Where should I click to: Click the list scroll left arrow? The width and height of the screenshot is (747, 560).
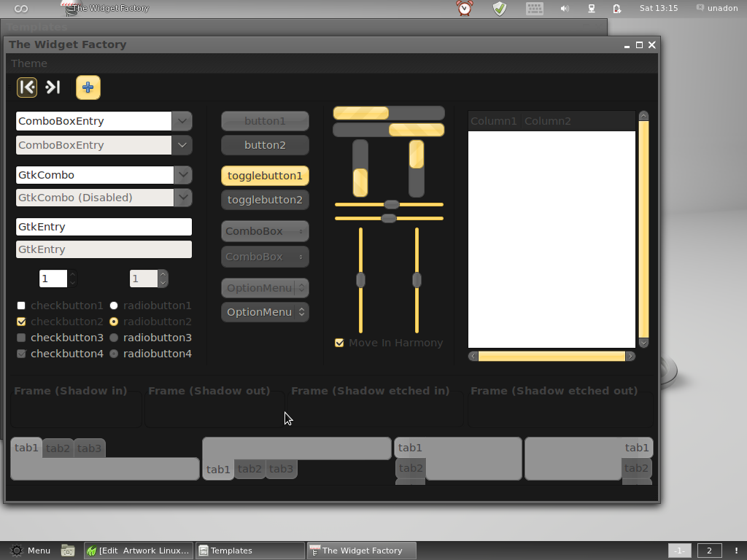tap(473, 356)
